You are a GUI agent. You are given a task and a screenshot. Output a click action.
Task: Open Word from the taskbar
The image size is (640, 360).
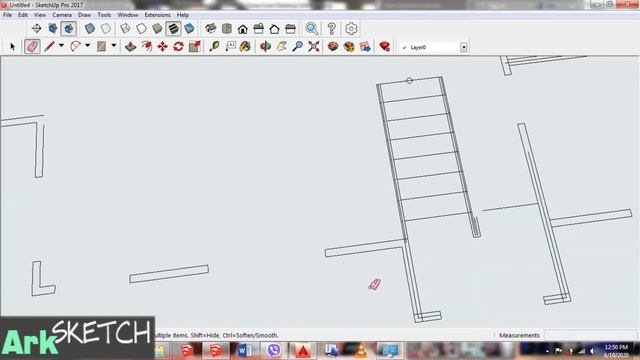point(245,350)
